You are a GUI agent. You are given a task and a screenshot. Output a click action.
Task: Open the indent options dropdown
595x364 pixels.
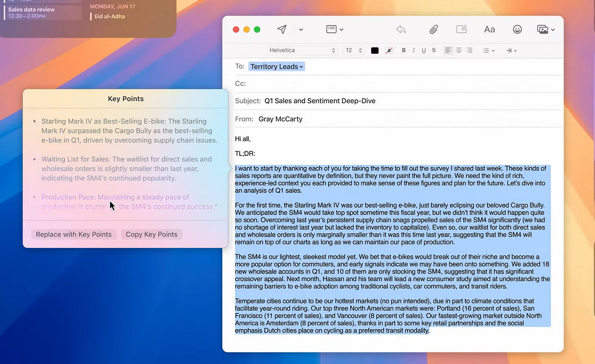[x=511, y=50]
